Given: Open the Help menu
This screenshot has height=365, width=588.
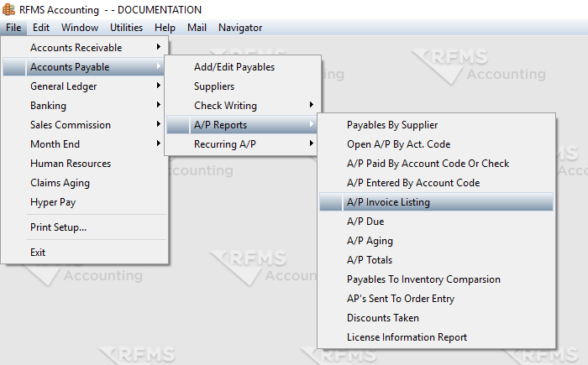Looking at the screenshot, I should pyautogui.click(x=165, y=28).
